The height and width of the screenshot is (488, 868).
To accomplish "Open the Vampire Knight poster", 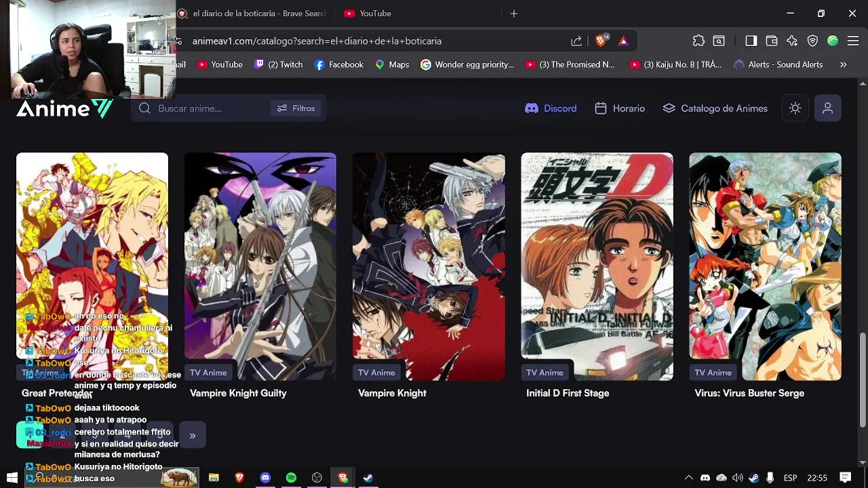I will [x=429, y=266].
